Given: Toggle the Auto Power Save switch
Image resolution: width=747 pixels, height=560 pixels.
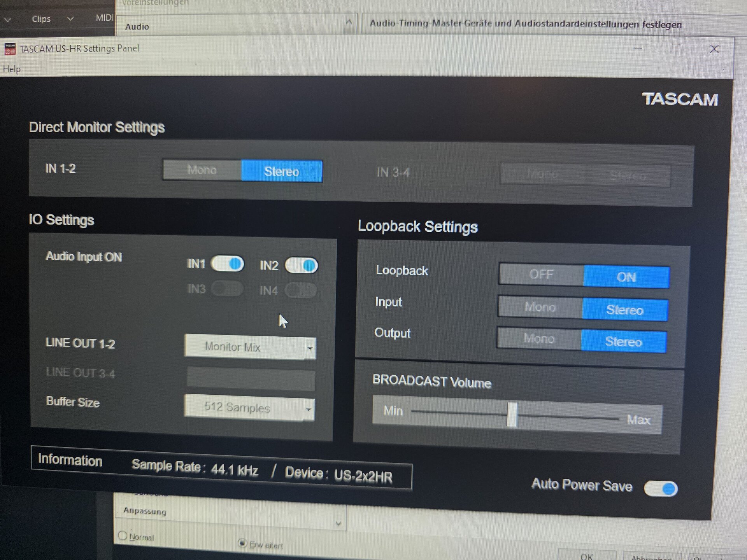Looking at the screenshot, I should (x=661, y=489).
